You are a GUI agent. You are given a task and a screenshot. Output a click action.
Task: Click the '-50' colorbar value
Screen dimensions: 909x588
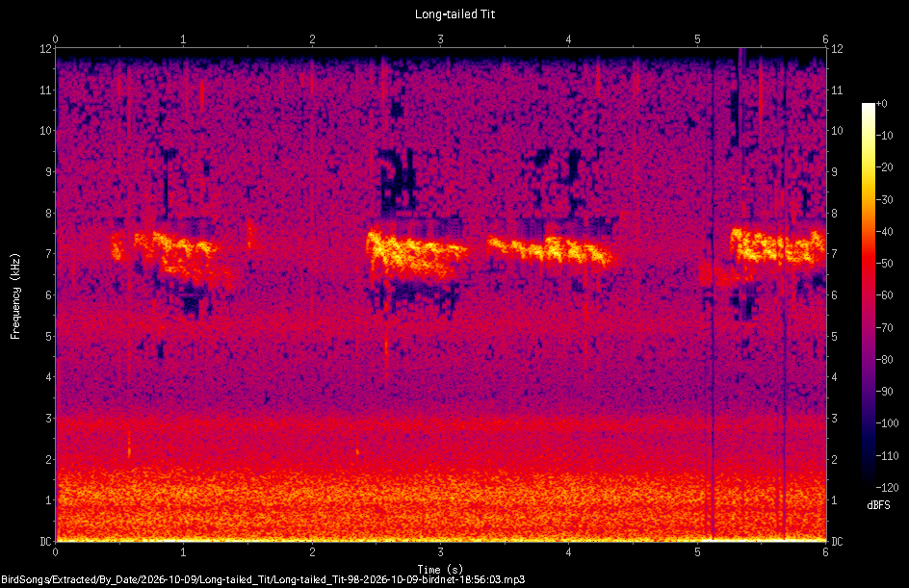[885, 264]
